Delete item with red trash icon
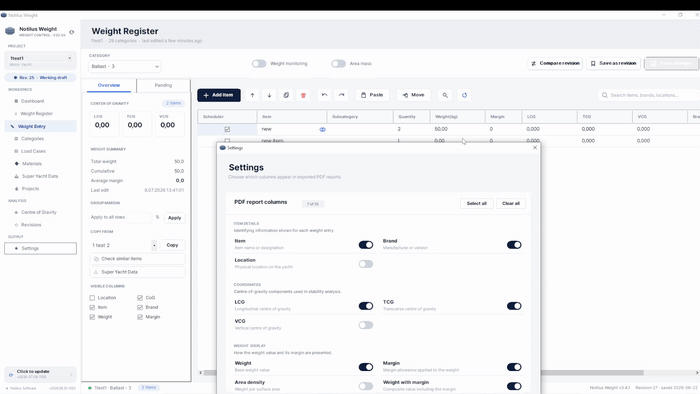The width and height of the screenshot is (700, 394). pyautogui.click(x=303, y=95)
